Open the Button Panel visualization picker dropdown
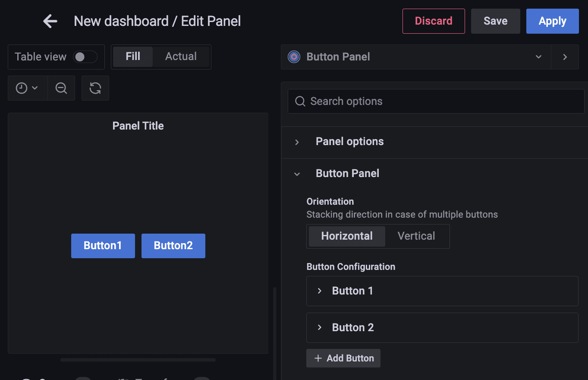588x380 pixels. [x=538, y=57]
